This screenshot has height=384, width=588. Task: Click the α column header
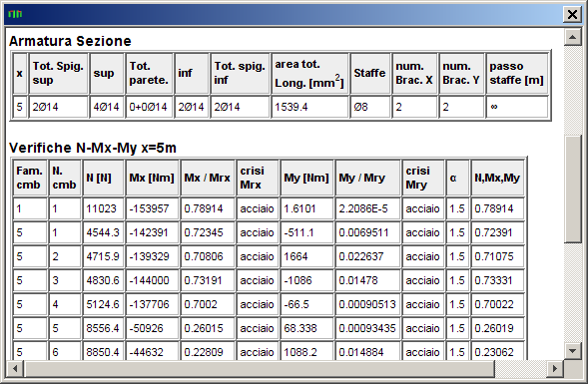click(x=457, y=178)
